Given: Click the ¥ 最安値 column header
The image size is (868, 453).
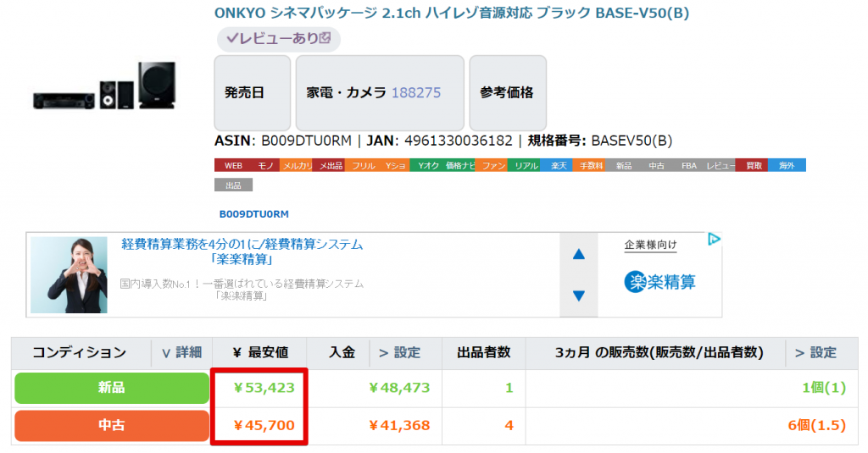Looking at the screenshot, I should click(259, 352).
